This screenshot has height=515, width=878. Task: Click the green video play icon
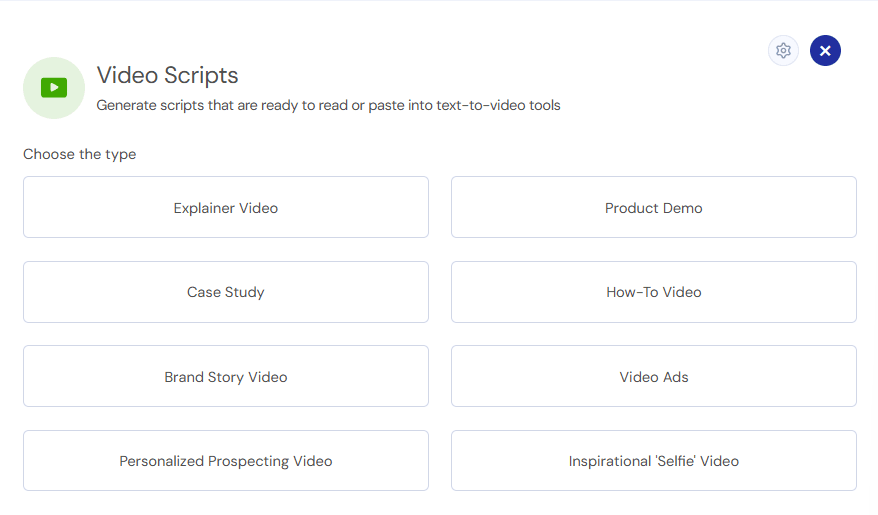click(54, 87)
